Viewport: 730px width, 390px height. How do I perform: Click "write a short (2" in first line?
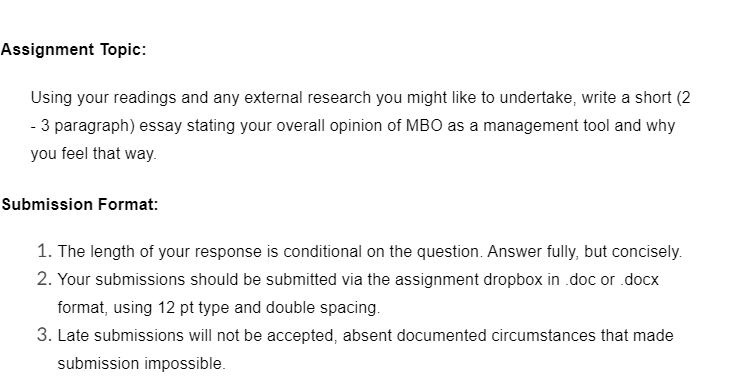(636, 98)
